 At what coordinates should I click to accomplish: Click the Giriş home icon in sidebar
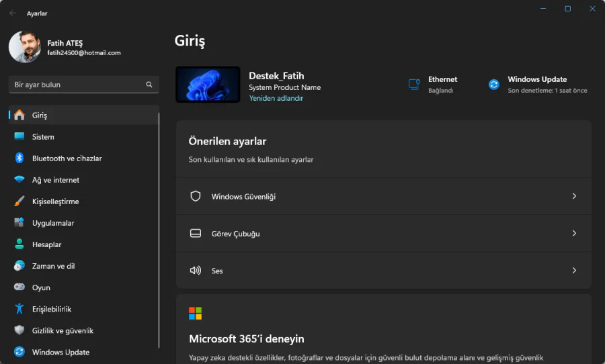(x=19, y=115)
